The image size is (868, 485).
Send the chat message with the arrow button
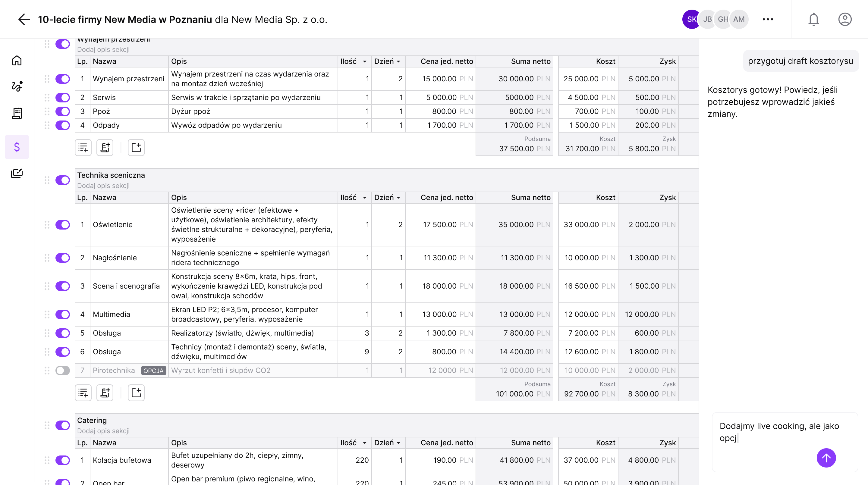pos(826,458)
